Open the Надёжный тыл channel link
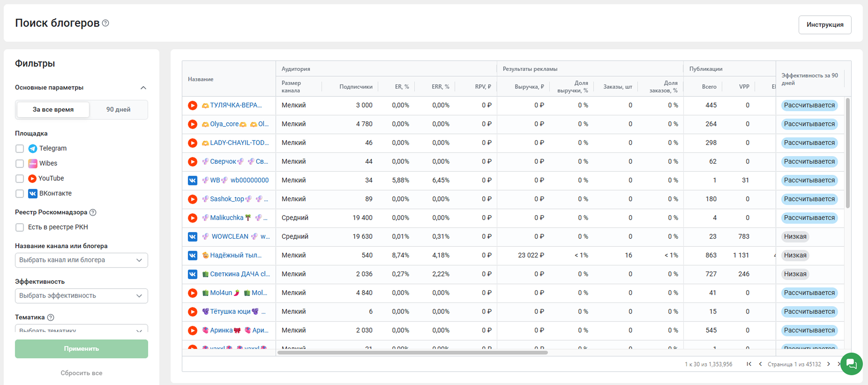Screen dimensions: 868x385 [236, 255]
